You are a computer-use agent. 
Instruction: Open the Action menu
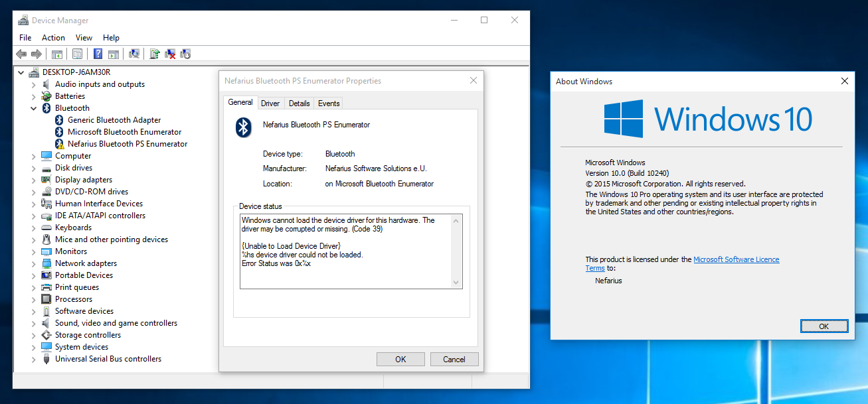pos(53,38)
